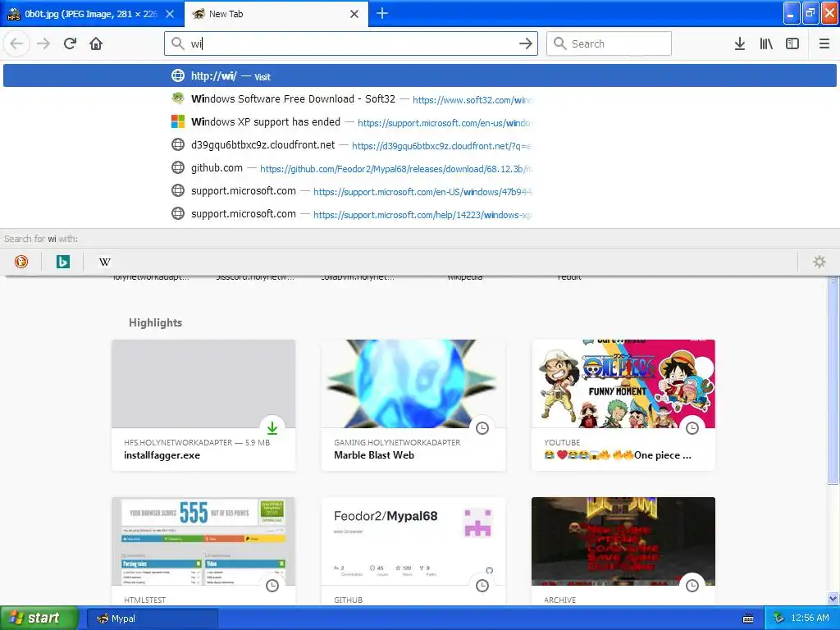Go forward with the forward arrow button
Viewport: 840px width, 630px height.
point(43,43)
